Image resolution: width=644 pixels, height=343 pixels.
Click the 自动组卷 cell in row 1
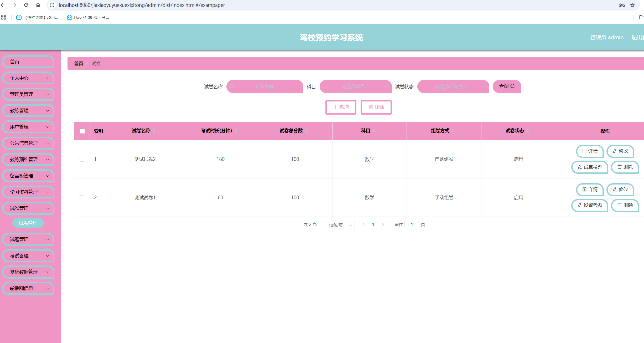444,159
